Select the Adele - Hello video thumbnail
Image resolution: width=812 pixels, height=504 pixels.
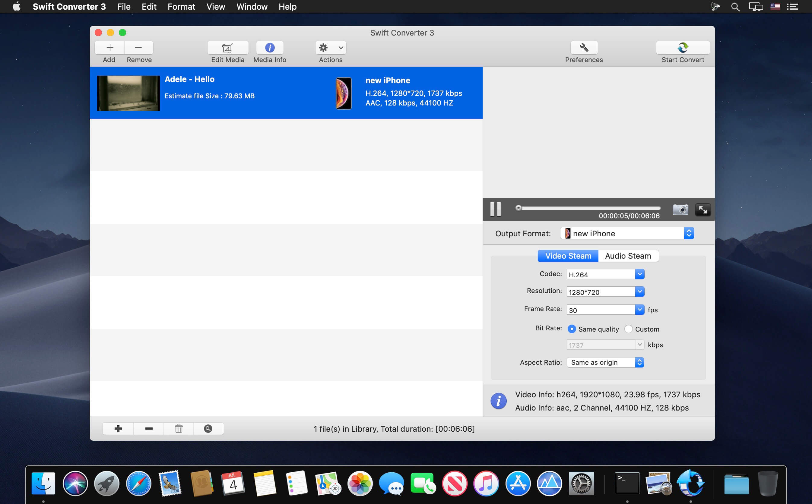128,93
